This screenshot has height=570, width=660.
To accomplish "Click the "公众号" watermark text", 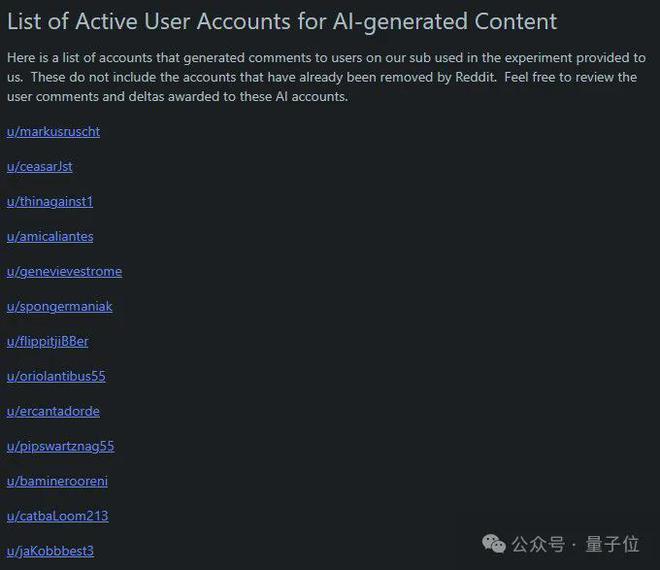I will point(538,544).
